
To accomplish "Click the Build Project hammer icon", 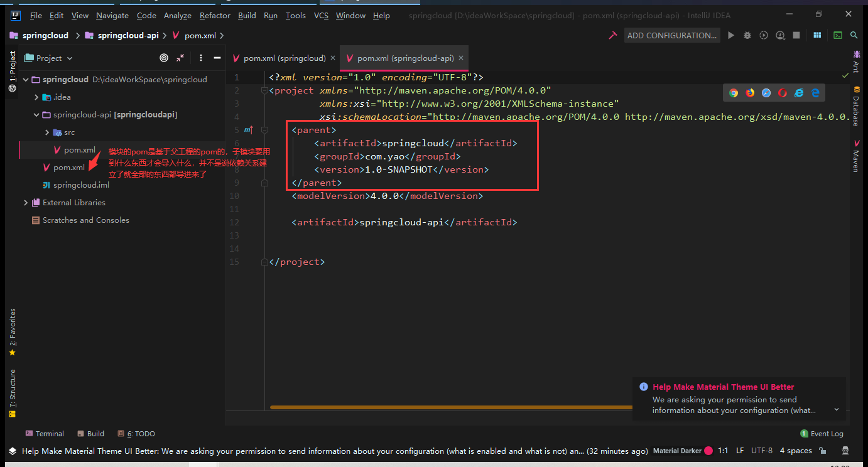I will point(612,36).
